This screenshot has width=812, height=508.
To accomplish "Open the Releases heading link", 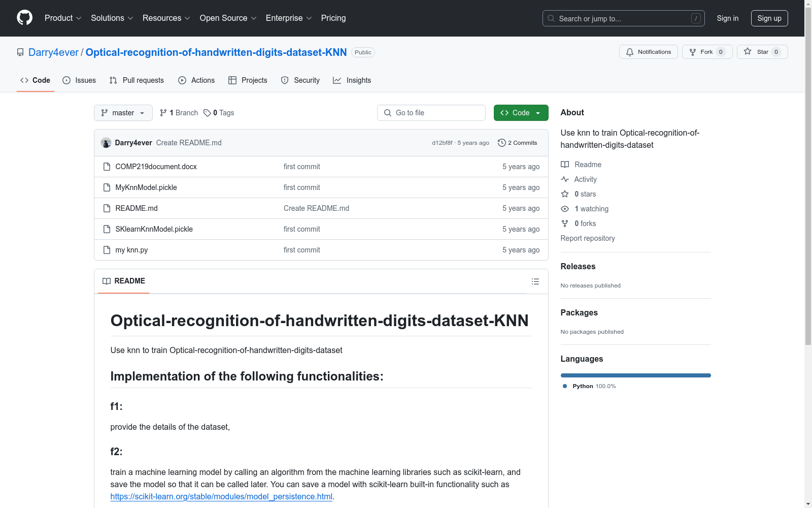I will (578, 266).
